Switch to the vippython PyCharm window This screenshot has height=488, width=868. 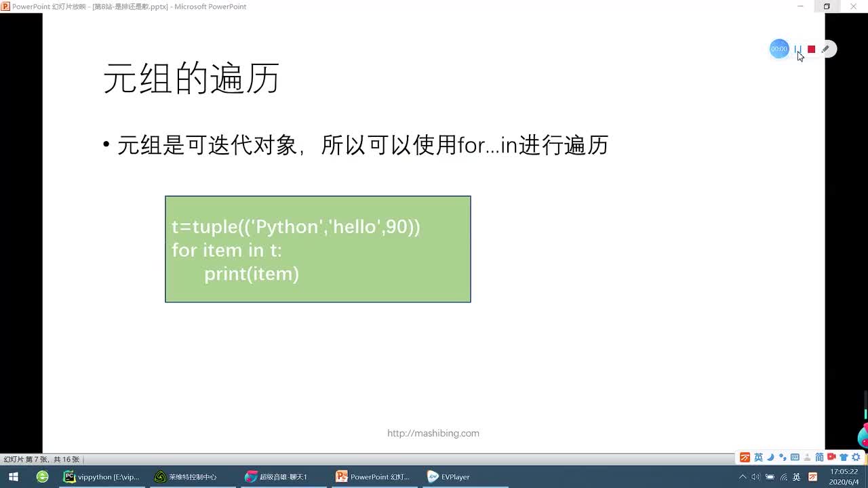102,476
